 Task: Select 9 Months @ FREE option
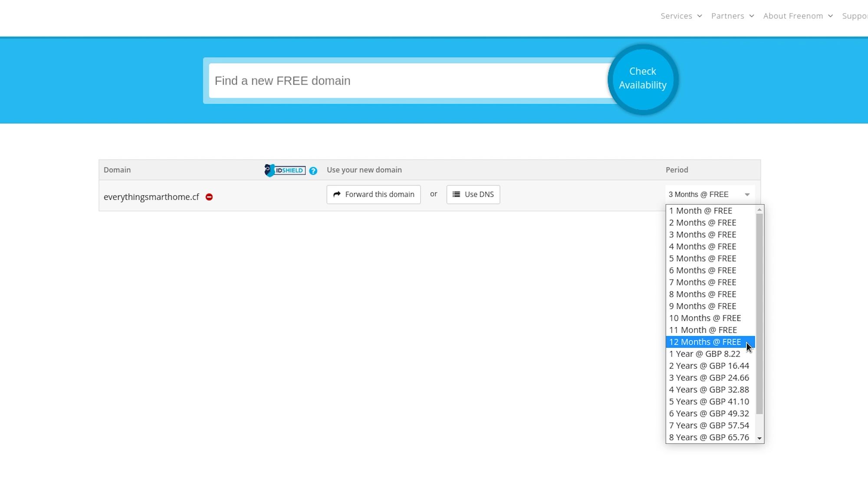point(710,306)
